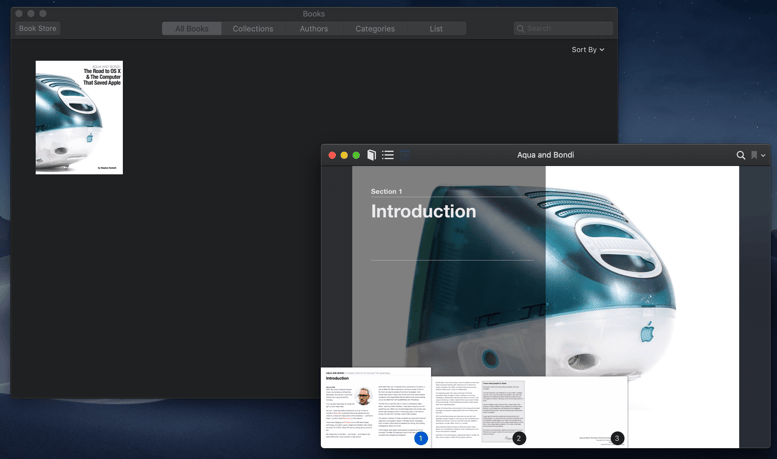Add a bookmark with the bookmark icon
This screenshot has height=459, width=777.
click(x=754, y=155)
